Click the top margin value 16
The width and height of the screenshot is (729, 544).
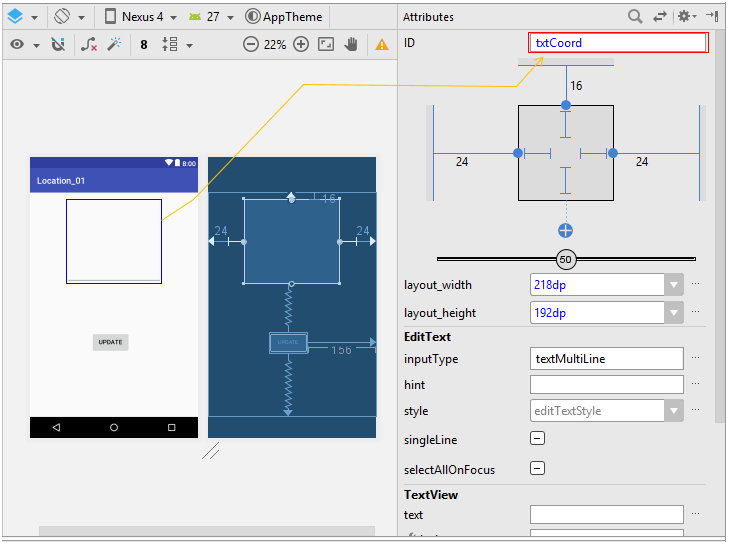(577, 86)
